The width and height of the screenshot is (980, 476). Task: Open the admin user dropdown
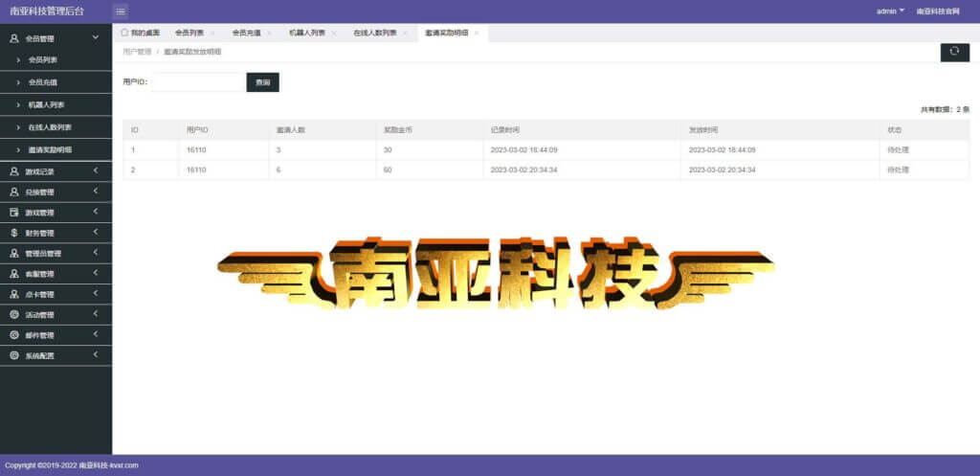(x=891, y=11)
